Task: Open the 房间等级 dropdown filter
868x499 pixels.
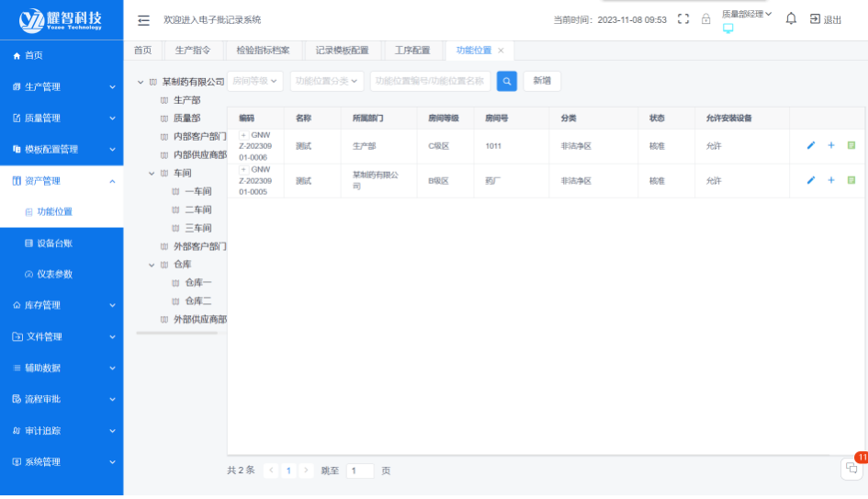Action: tap(255, 81)
